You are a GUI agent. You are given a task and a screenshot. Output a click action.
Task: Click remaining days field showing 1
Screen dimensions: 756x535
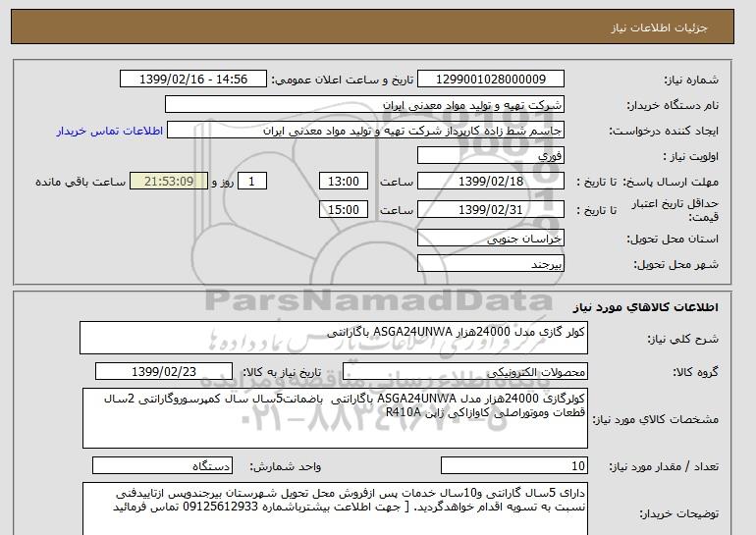[x=251, y=182]
